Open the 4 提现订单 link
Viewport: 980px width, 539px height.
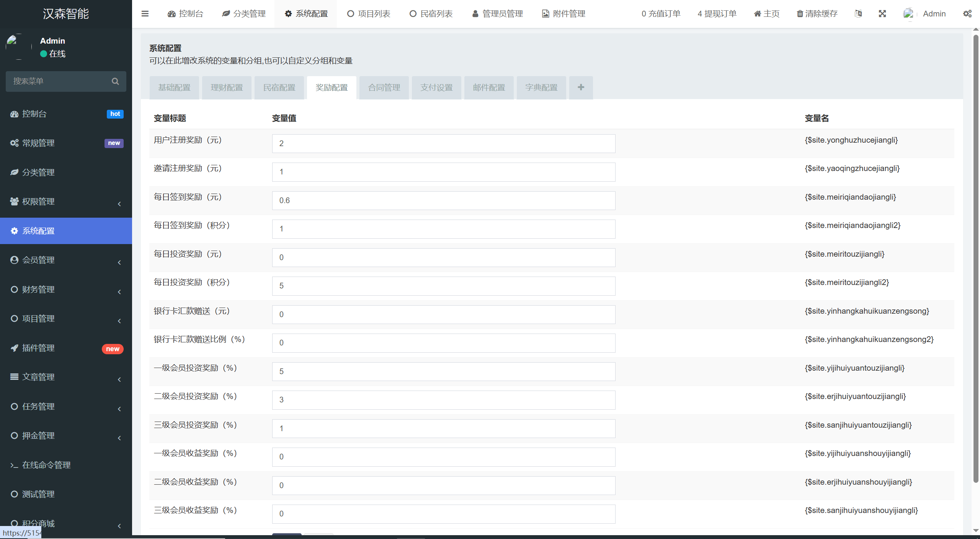[717, 14]
